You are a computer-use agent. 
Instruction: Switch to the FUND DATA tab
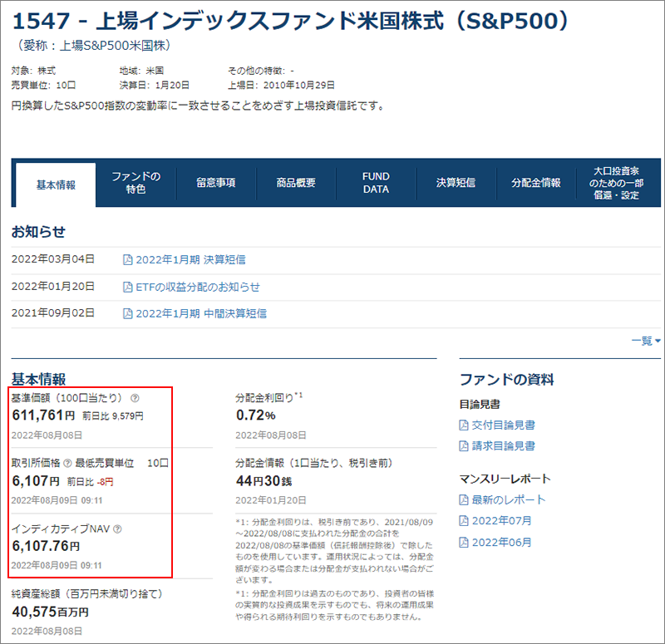coord(376,183)
